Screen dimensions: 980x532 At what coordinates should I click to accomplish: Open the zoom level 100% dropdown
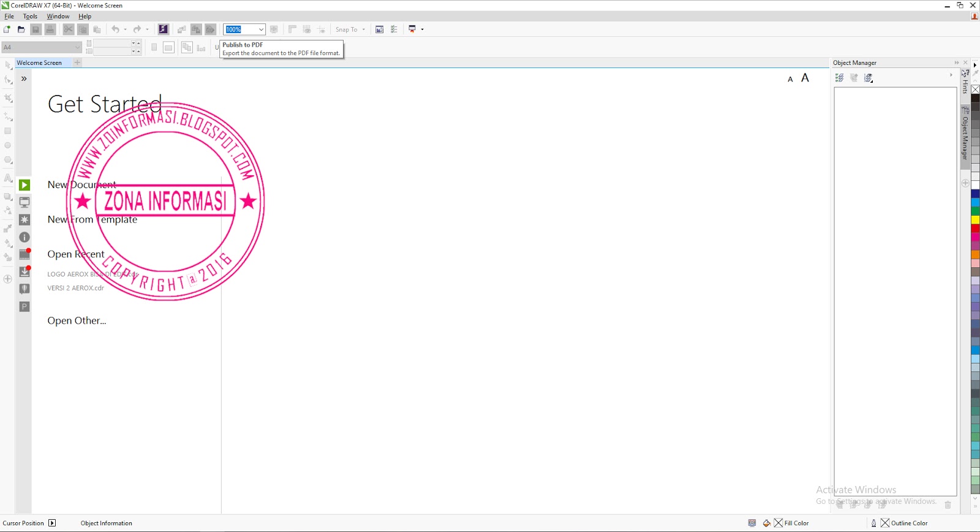(x=261, y=29)
